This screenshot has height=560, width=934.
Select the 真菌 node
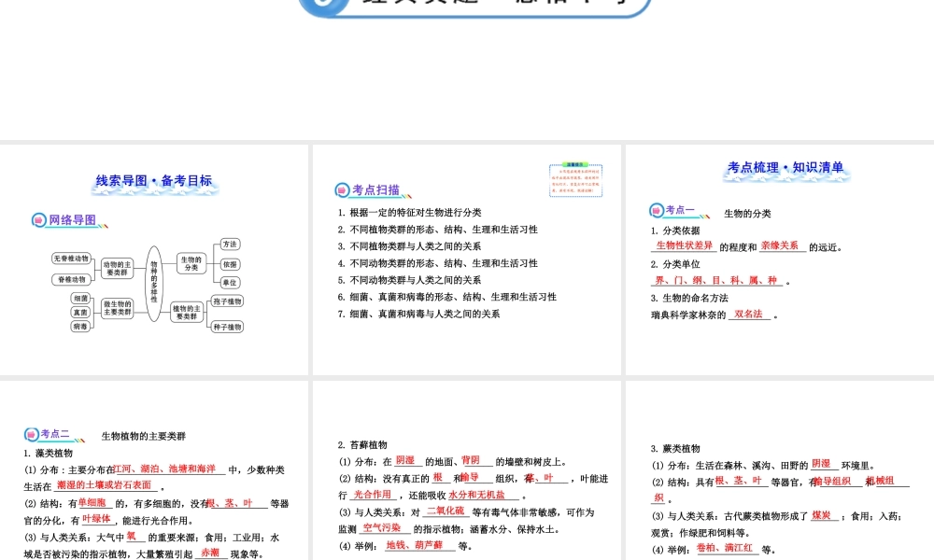point(80,312)
